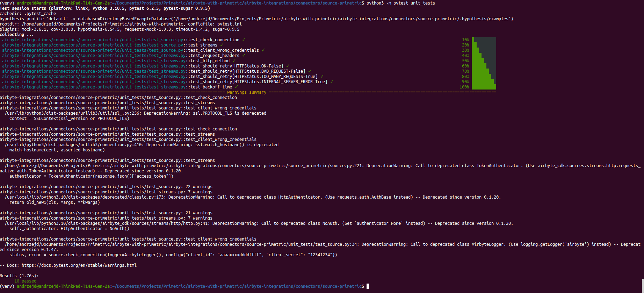Click the terminal scrollbar at the bottom right
Image resolution: width=644 pixels, height=293 pixels.
(x=642, y=286)
